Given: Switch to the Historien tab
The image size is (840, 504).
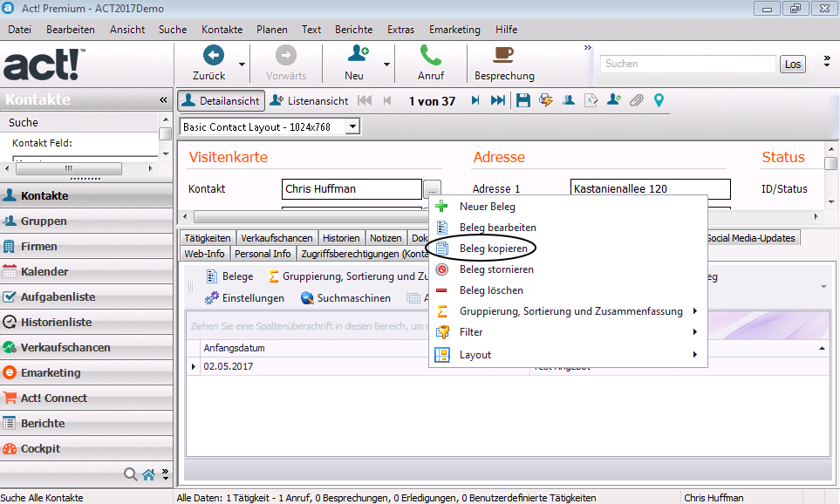Looking at the screenshot, I should 341,238.
